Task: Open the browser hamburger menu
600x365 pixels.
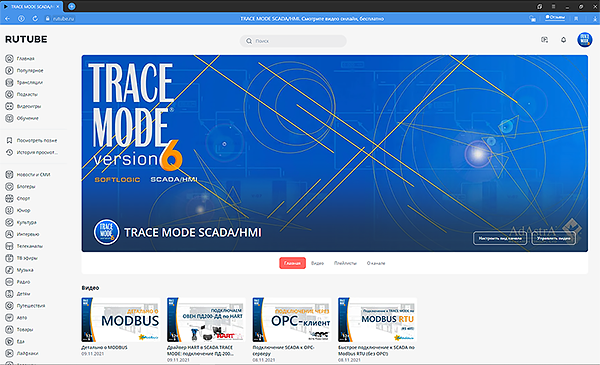Action: 553,7
